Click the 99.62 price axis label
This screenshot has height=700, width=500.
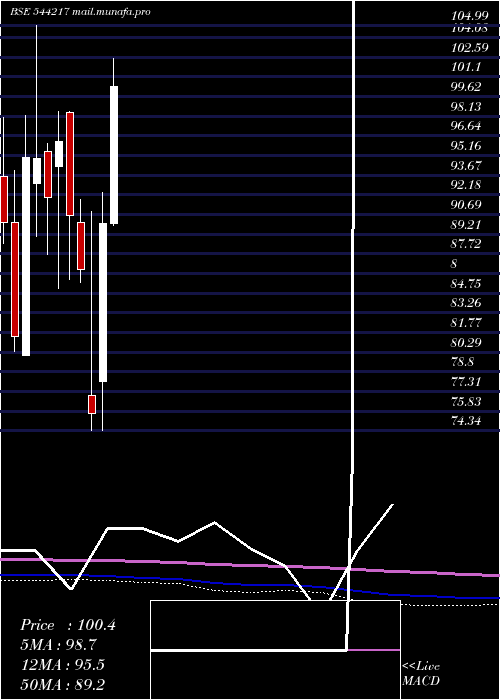click(x=466, y=87)
